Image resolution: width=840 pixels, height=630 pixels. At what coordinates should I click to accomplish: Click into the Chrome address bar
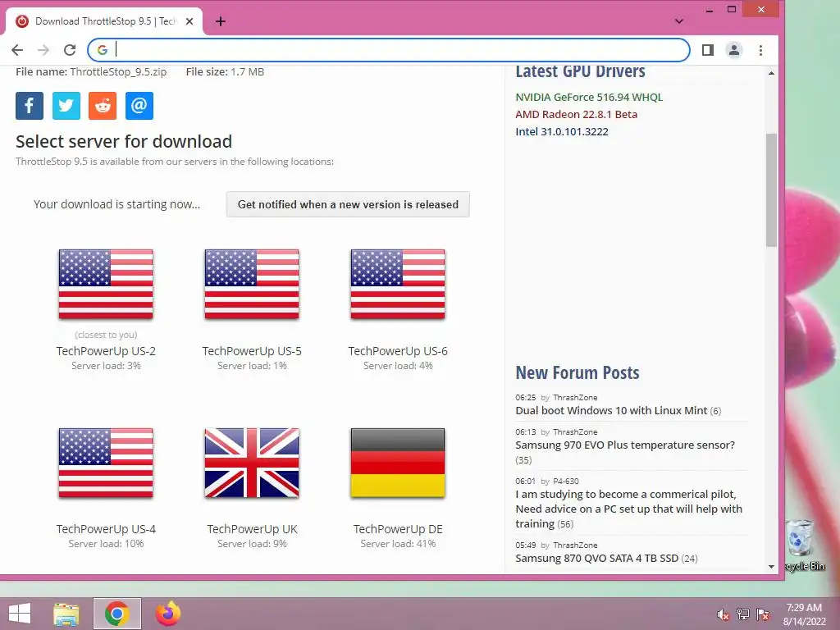pyautogui.click(x=388, y=50)
